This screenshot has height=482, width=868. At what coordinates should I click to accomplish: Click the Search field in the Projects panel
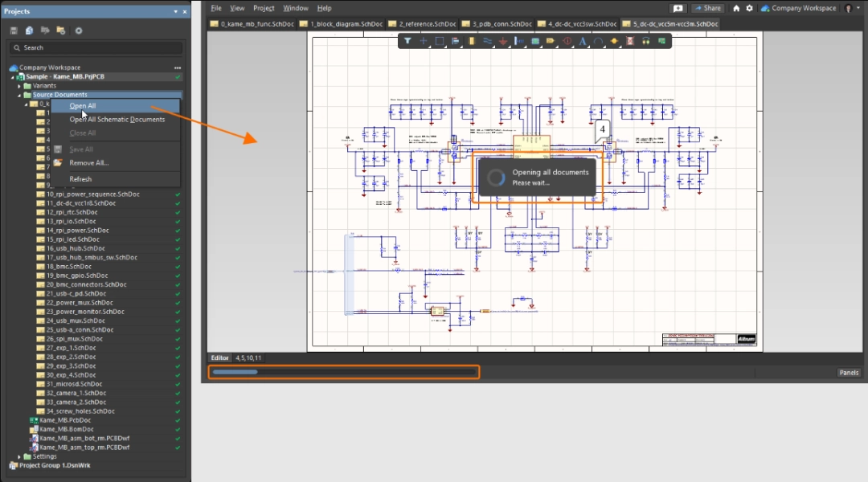[x=96, y=47]
